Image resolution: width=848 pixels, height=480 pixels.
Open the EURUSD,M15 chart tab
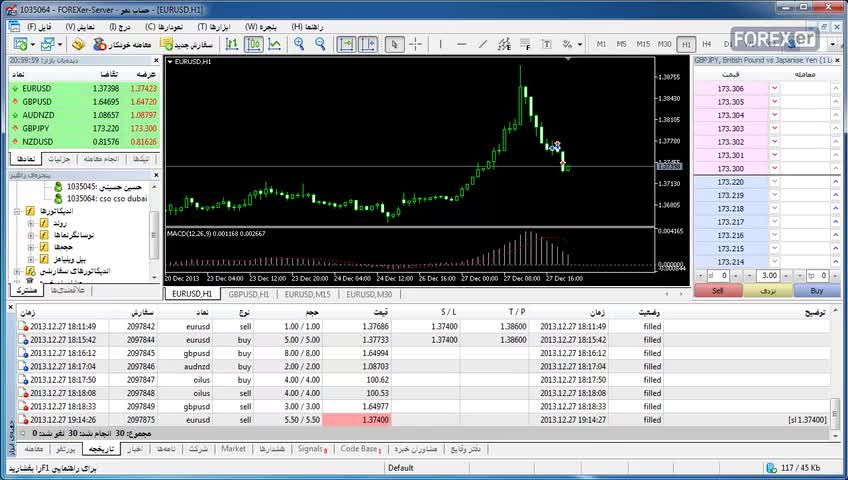308,294
